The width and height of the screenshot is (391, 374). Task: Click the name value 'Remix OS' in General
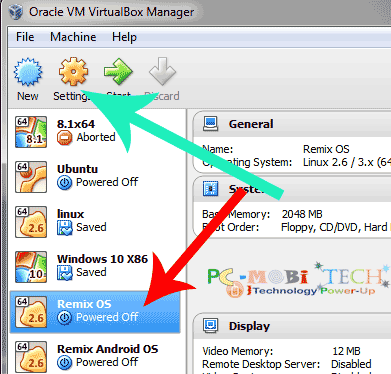[x=326, y=149]
